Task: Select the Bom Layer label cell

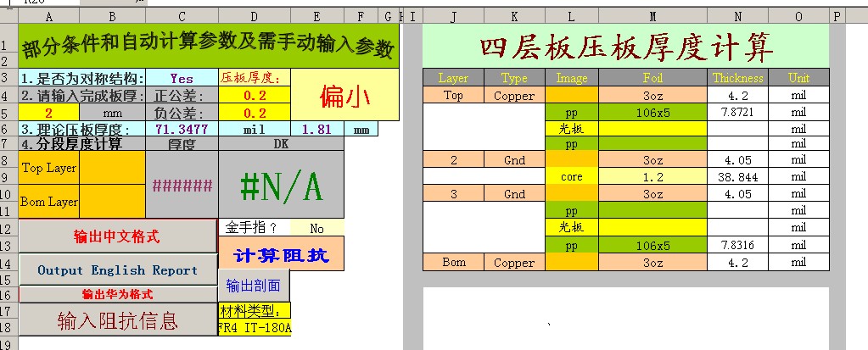Action: point(48,201)
